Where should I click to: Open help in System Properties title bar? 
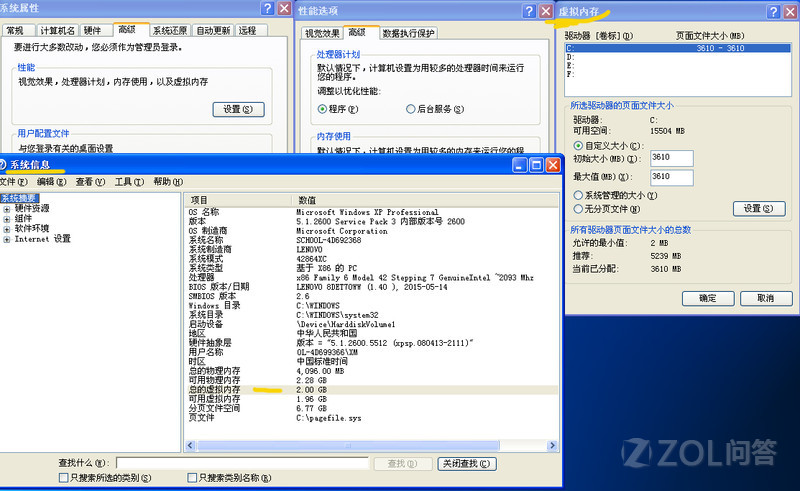tap(267, 8)
